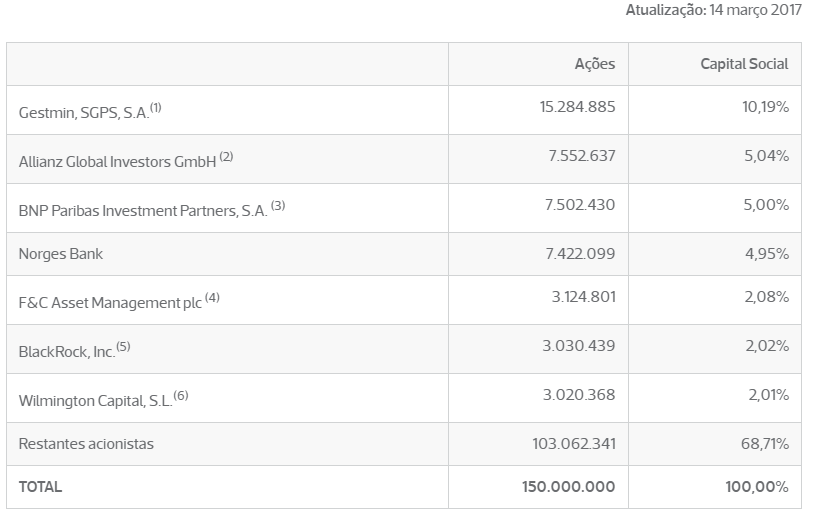Select 'Wilmington Capital, S.L.' name
814x515 pixels.
96,401
